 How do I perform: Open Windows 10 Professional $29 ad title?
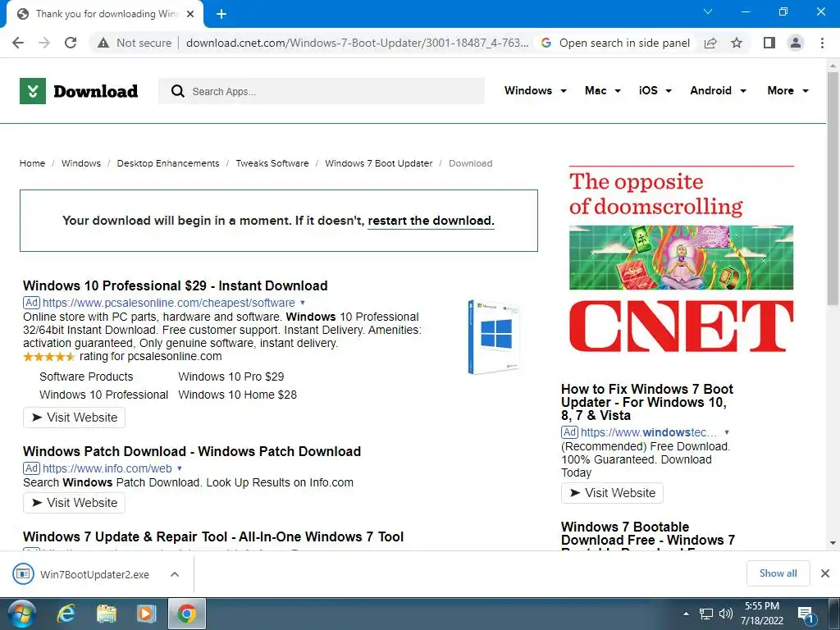176,285
